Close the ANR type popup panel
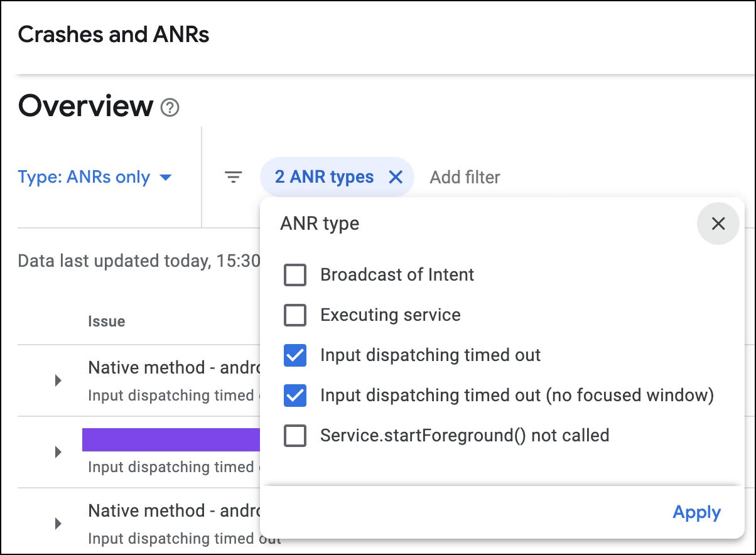The width and height of the screenshot is (756, 555). coord(718,224)
